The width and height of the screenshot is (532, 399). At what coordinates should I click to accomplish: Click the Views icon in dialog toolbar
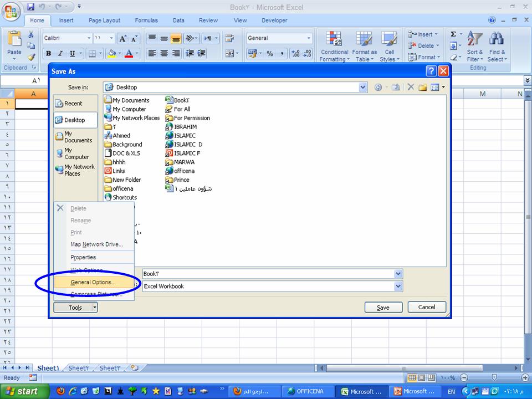pos(434,88)
